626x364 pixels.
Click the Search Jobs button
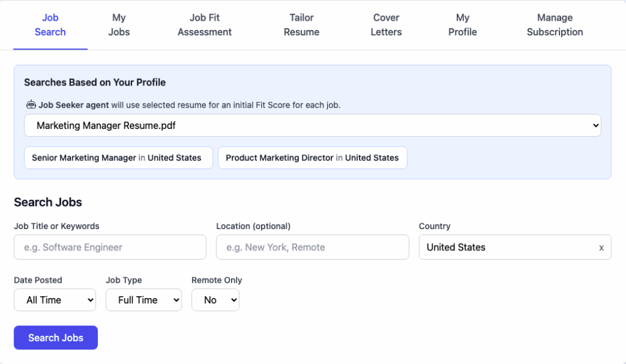tap(56, 338)
